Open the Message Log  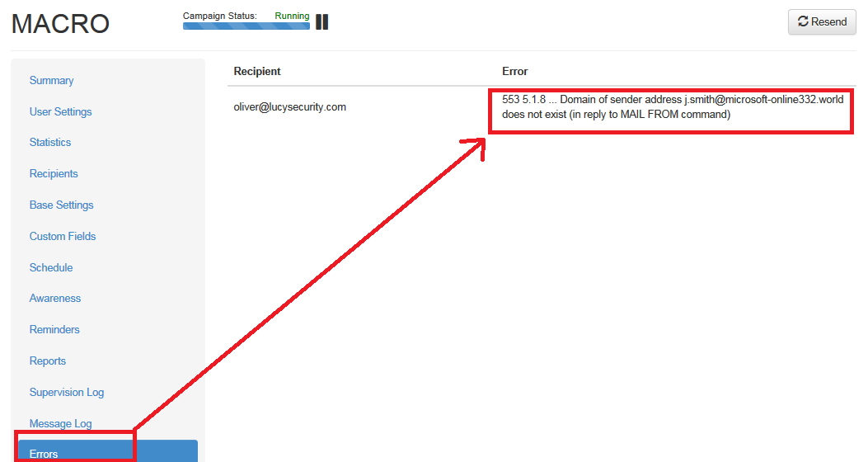[60, 423]
